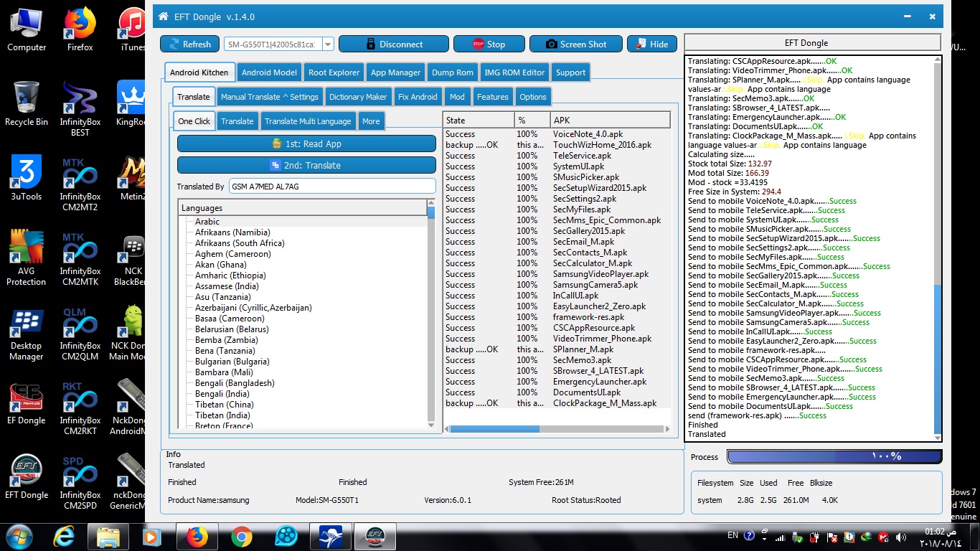Open Firefox from the taskbar

(x=197, y=536)
